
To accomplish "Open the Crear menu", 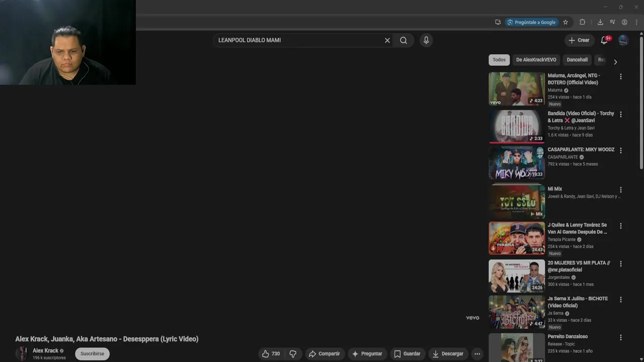I will click(579, 40).
